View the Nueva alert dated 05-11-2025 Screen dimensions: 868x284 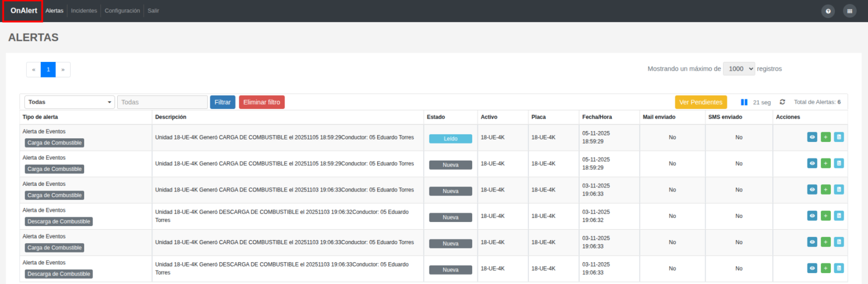[x=812, y=164]
